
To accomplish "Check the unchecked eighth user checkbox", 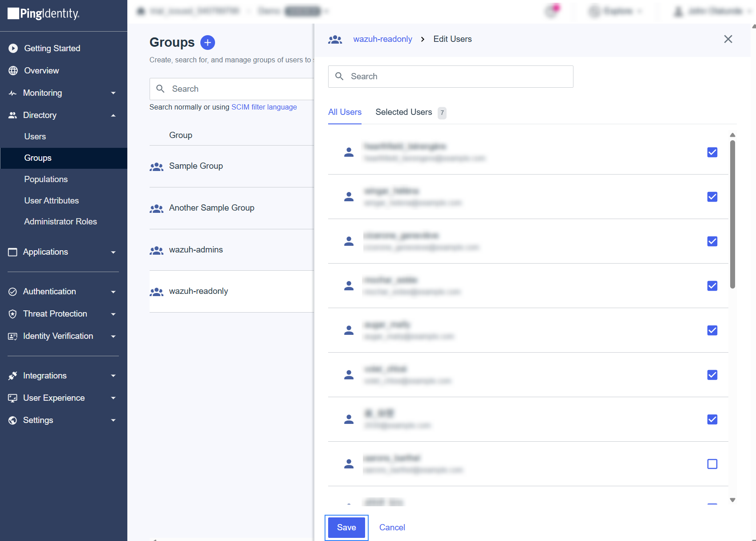I will (712, 464).
